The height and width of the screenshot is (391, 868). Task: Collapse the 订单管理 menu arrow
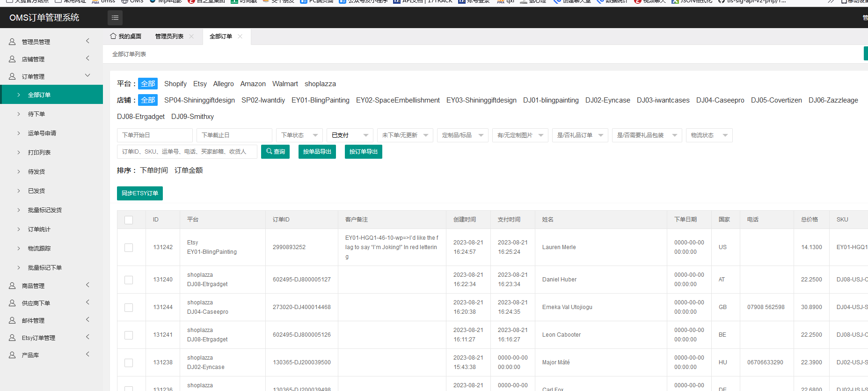88,75
